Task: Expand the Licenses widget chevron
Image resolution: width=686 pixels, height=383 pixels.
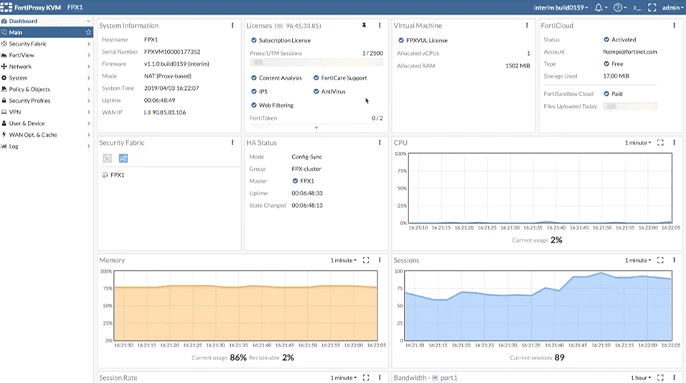Action: pyautogui.click(x=316, y=127)
